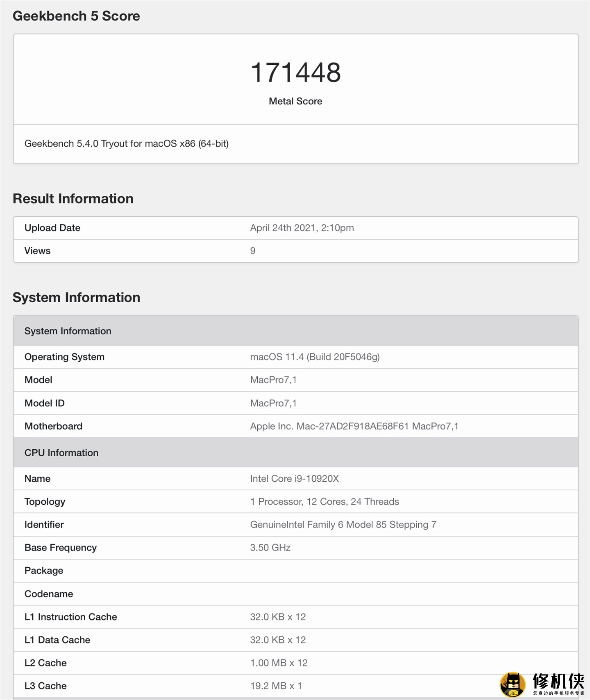Click the L1 Data Cache label
This screenshot has width=590, height=700.
(57, 640)
